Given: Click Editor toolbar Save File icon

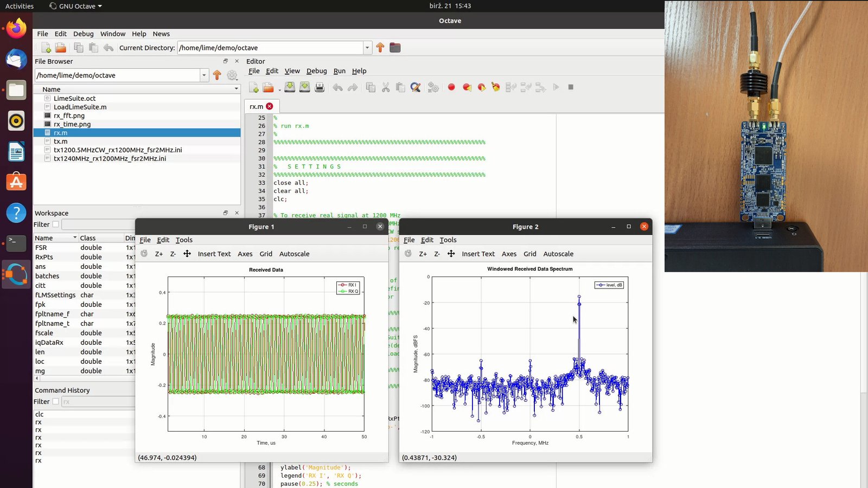Looking at the screenshot, I should 290,87.
